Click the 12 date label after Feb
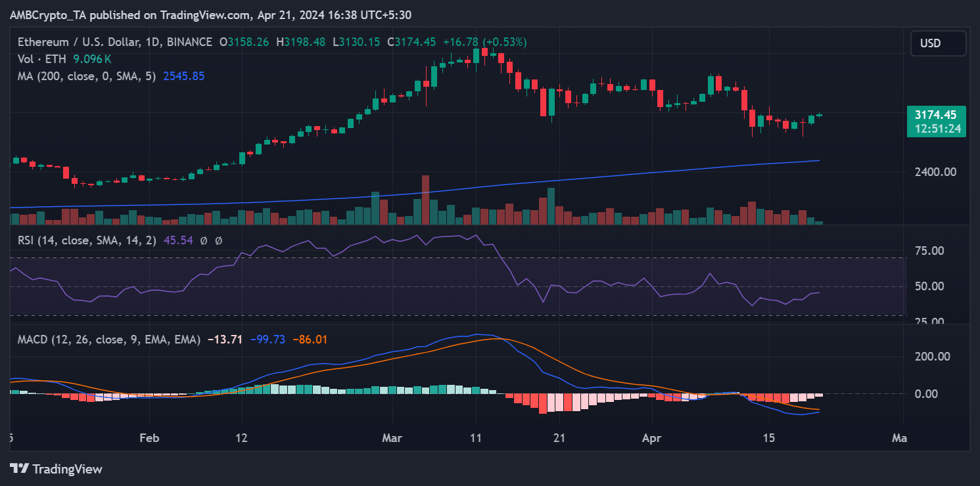The height and width of the screenshot is (486, 980). (243, 438)
